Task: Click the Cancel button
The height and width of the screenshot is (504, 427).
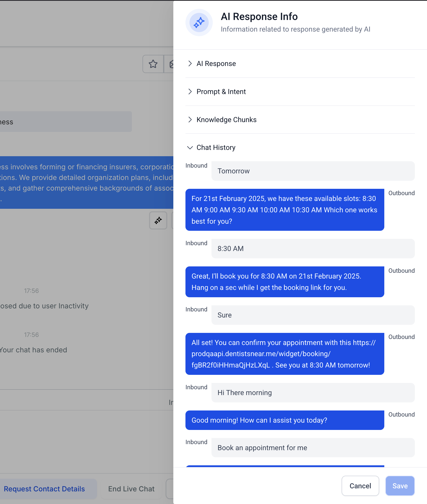Action: click(360, 486)
